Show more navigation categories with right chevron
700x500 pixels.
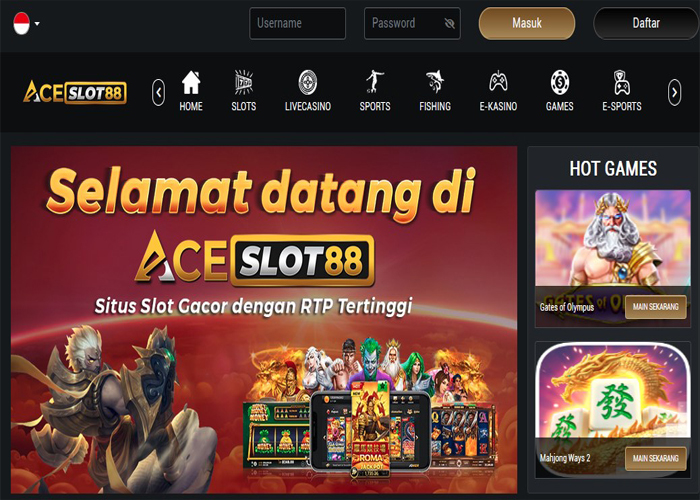[x=675, y=92]
